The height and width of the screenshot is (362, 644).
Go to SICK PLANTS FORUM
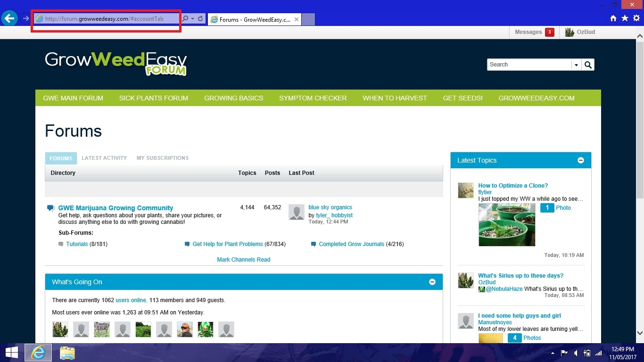click(x=154, y=98)
